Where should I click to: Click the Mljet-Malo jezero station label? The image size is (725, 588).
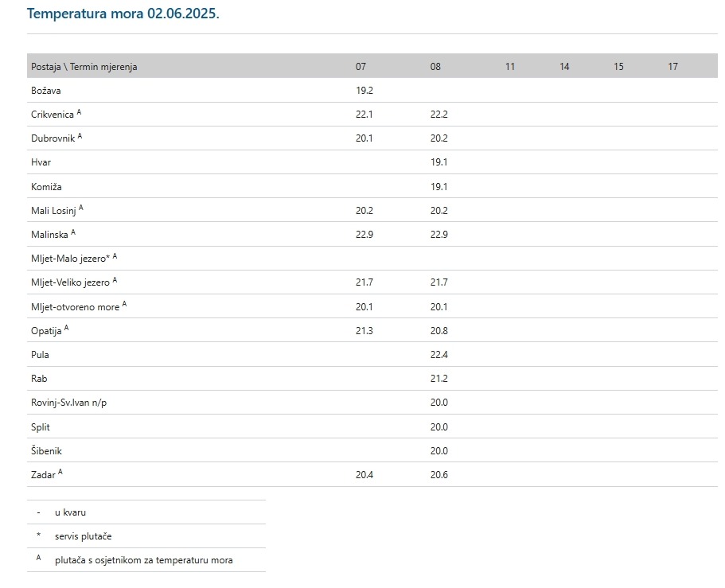pos(70,259)
